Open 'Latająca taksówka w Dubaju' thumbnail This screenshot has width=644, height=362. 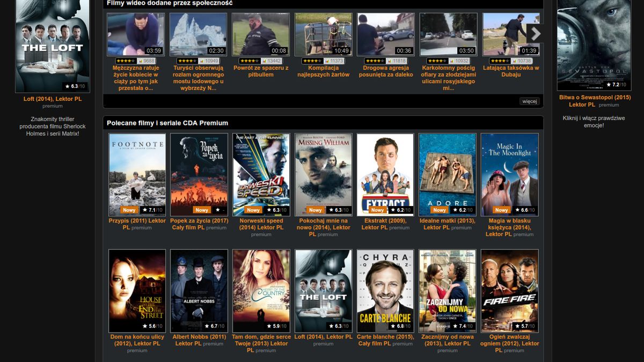pos(511,34)
